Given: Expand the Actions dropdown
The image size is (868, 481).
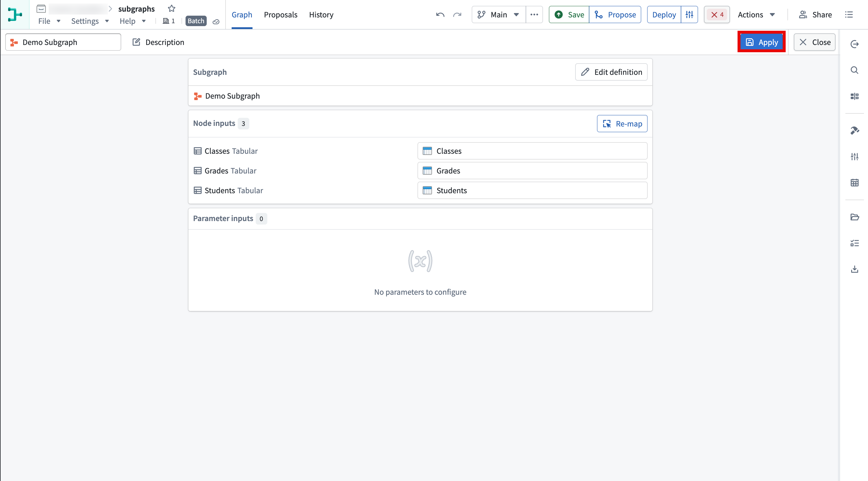Looking at the screenshot, I should [x=756, y=15].
